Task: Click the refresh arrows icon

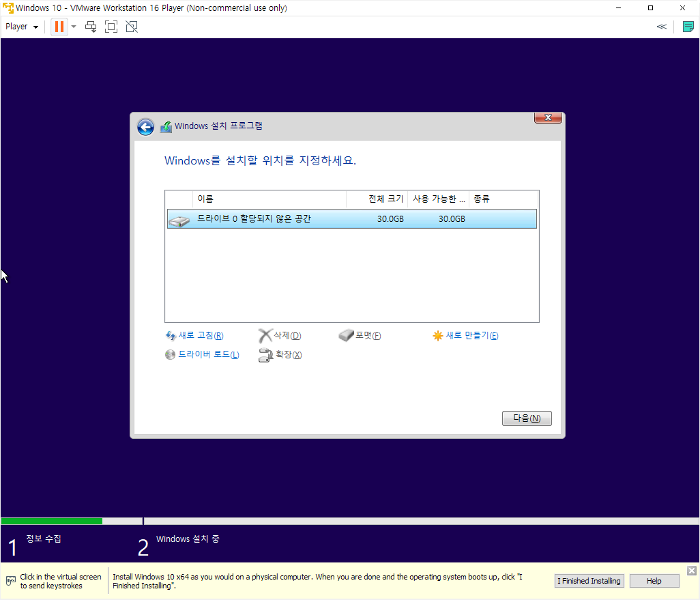Action: click(171, 336)
